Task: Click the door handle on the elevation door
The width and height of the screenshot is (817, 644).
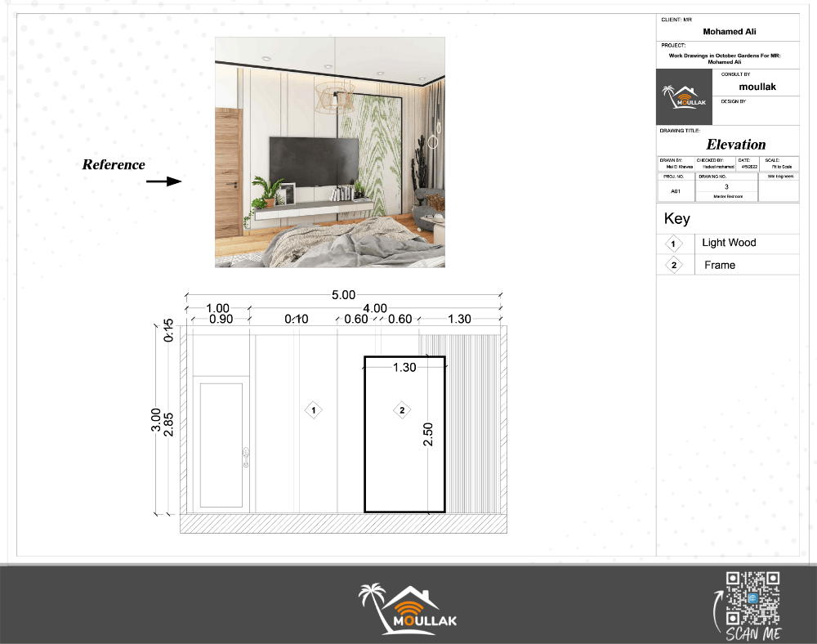Action: [x=244, y=457]
